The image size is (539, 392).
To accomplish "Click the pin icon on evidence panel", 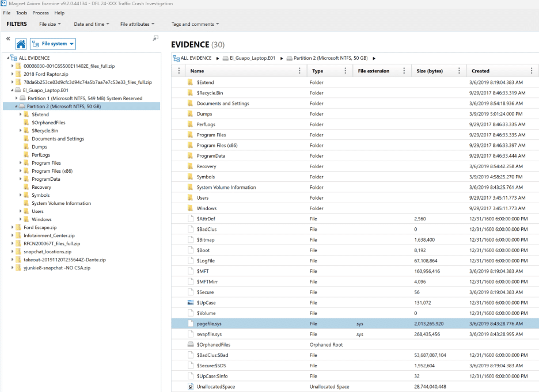I will pyautogui.click(x=155, y=39).
